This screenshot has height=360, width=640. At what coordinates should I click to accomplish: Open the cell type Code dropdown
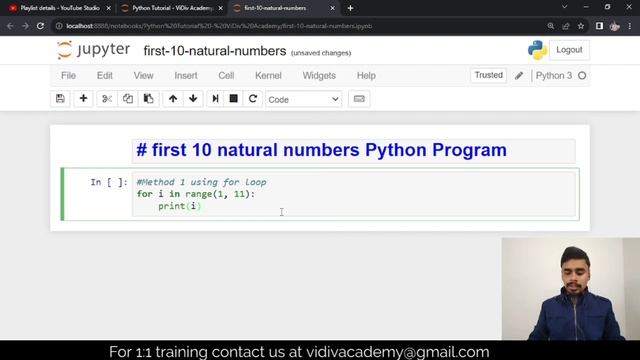(303, 99)
